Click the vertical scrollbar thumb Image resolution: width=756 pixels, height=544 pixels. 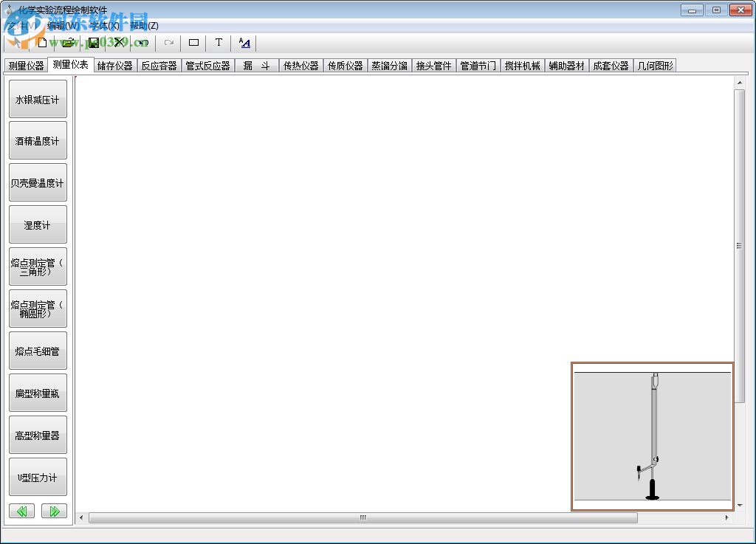[740, 246]
